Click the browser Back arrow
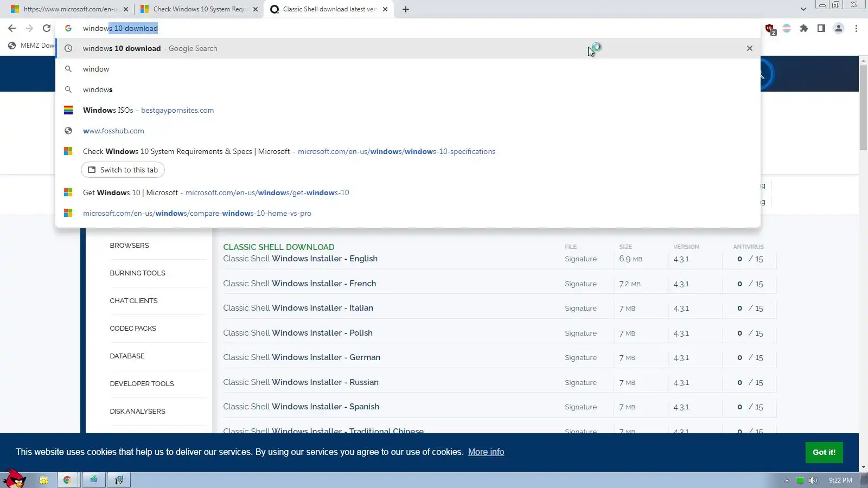 [x=12, y=28]
